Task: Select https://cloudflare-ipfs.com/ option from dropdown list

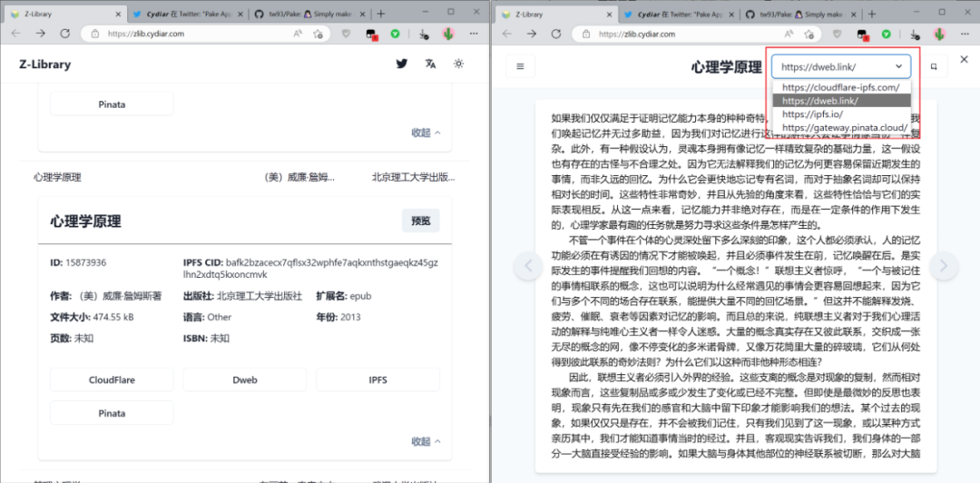Action: pyautogui.click(x=841, y=87)
